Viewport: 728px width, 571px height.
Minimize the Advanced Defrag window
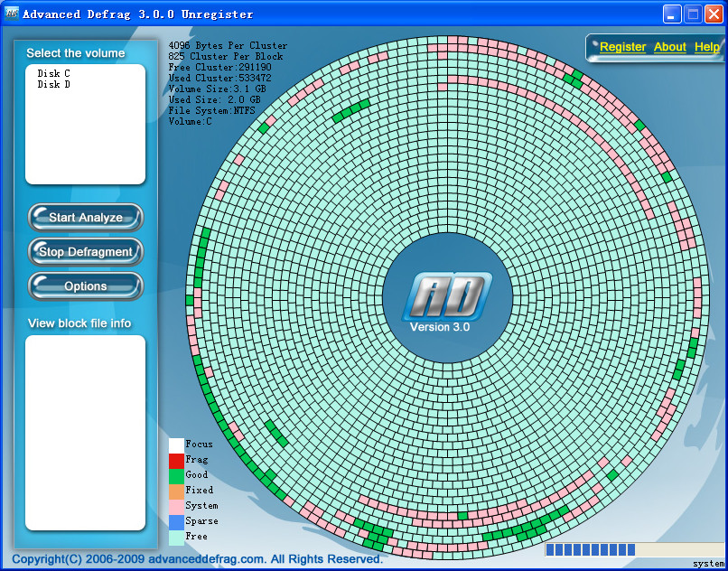click(x=671, y=14)
